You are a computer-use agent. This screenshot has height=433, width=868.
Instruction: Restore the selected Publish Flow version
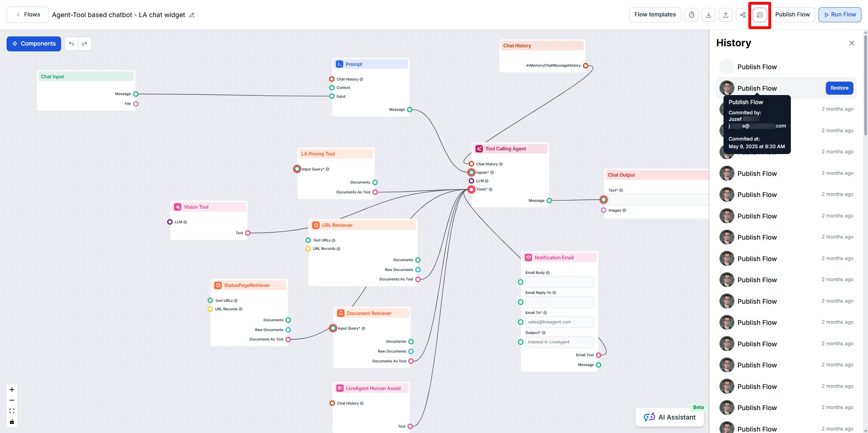839,88
